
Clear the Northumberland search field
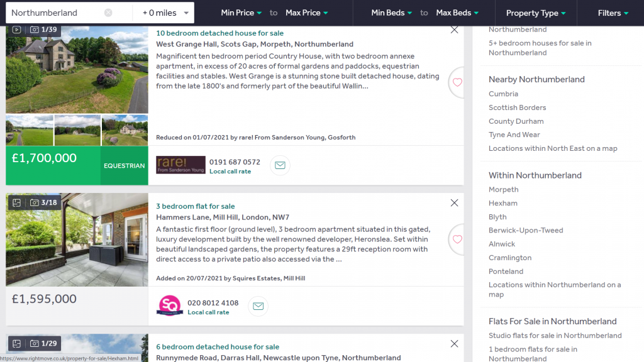pyautogui.click(x=108, y=13)
